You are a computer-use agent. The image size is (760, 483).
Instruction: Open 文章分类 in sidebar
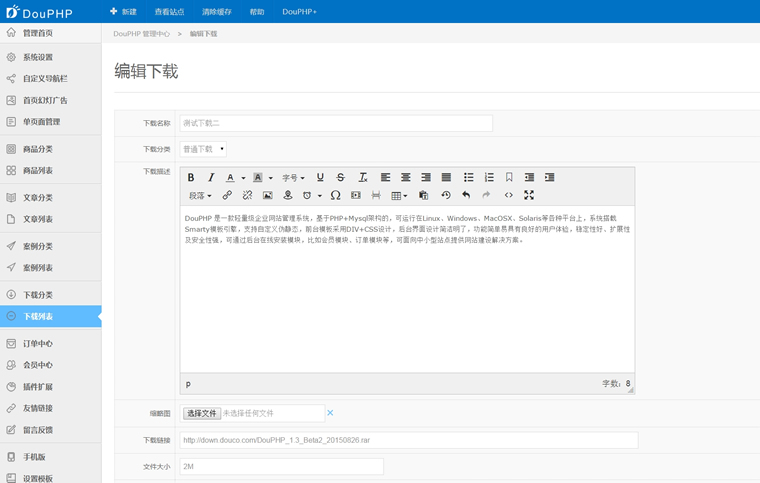pos(50,198)
